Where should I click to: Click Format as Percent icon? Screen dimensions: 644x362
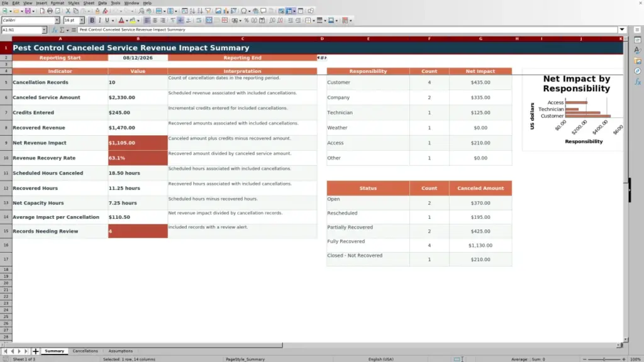247,21
